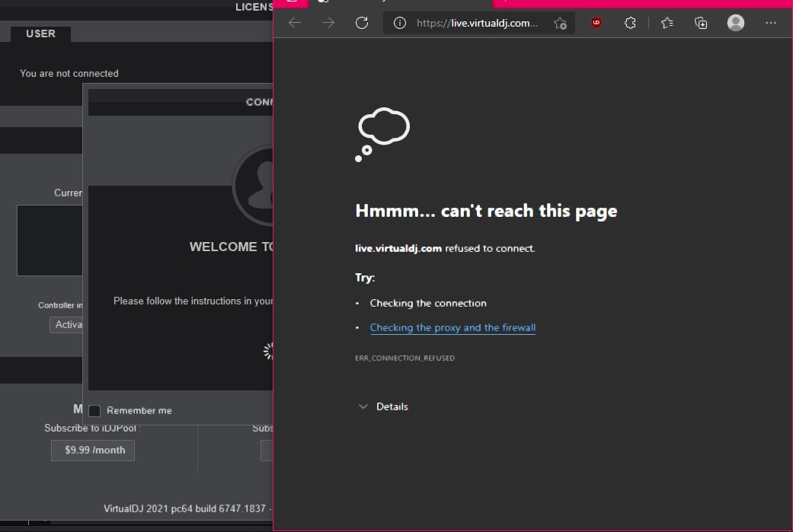The image size is (793, 532).
Task: Open the Collections icon
Action: [x=701, y=23]
